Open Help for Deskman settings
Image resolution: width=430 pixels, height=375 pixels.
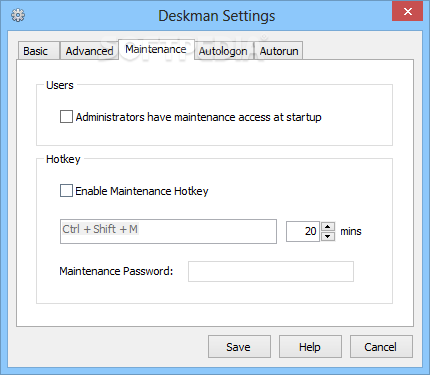pyautogui.click(x=310, y=347)
